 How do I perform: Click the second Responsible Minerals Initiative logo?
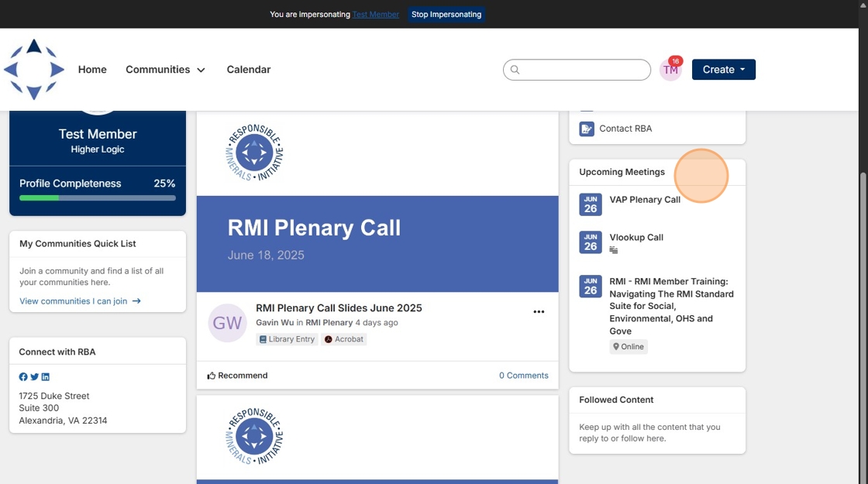(255, 436)
